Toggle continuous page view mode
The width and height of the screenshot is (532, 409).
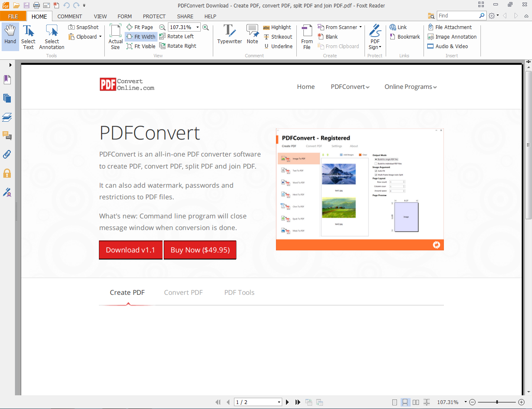[x=405, y=402]
